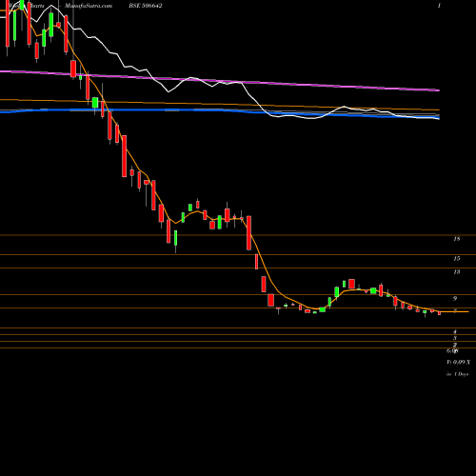The height and width of the screenshot is (476, 476).
Task: Click the 15 price axis label
Action: (x=456, y=259)
